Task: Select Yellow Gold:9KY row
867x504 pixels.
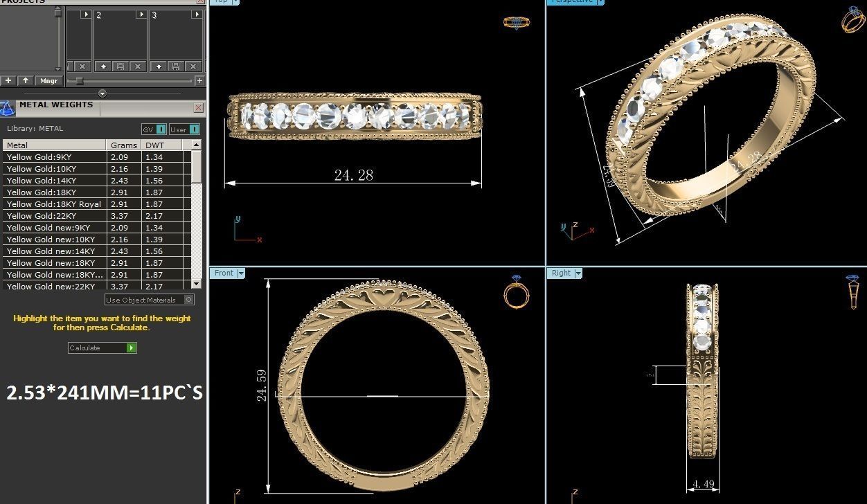Action: (x=97, y=157)
